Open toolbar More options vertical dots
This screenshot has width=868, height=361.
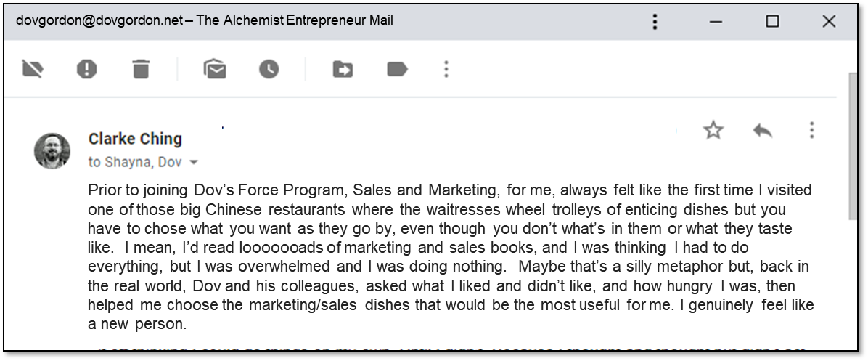tap(446, 69)
